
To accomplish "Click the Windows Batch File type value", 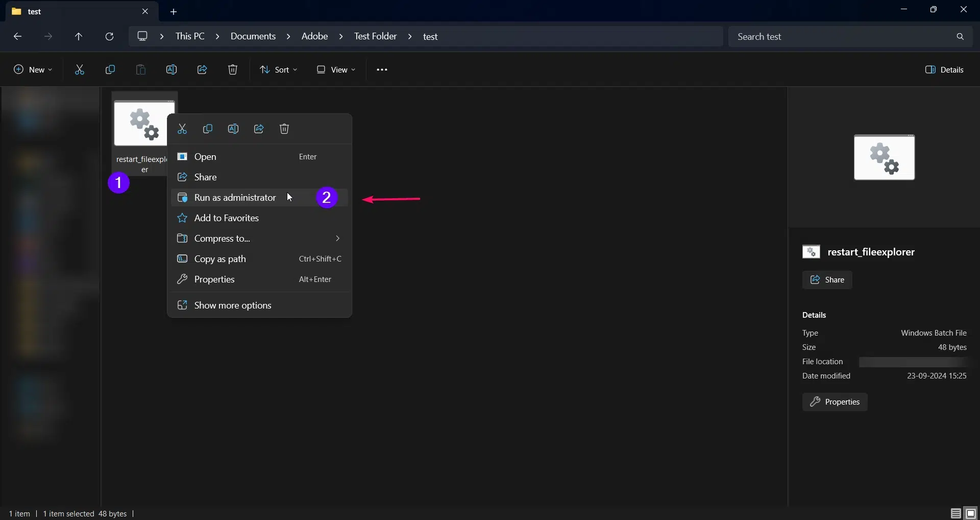I will (x=934, y=333).
